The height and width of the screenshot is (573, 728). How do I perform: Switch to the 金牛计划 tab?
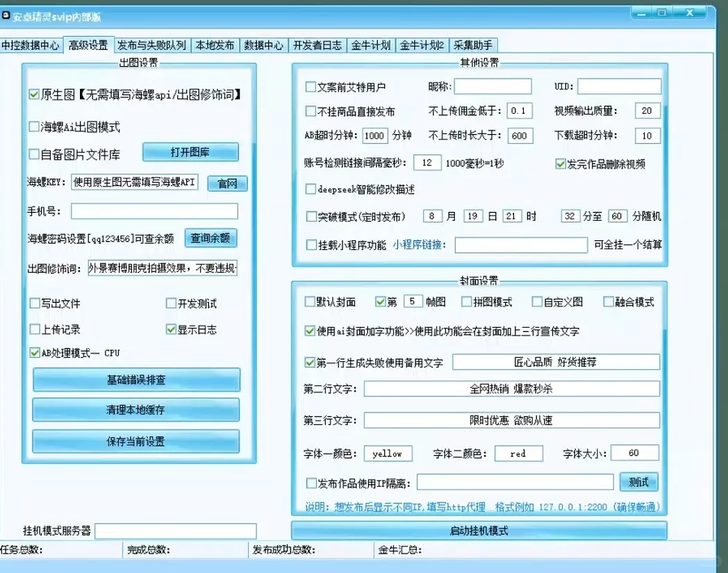coord(370,45)
